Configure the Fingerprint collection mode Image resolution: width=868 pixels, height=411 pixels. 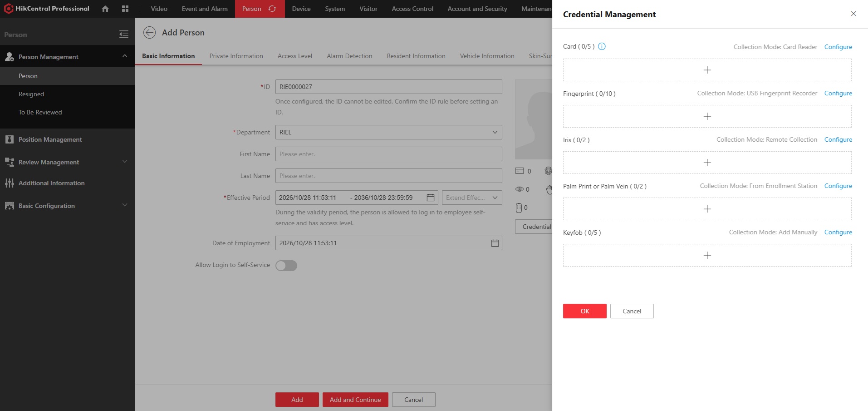[x=838, y=93]
